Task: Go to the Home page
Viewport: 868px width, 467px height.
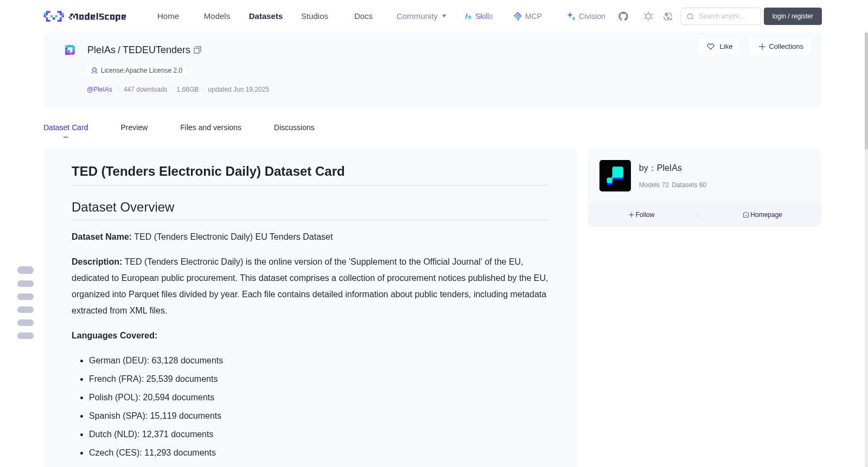Action: pos(168,16)
